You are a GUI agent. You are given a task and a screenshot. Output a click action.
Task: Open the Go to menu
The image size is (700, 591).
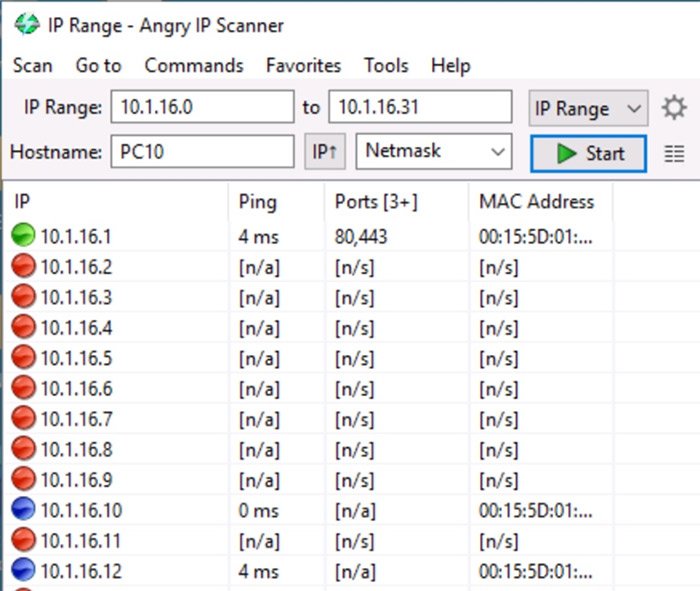pos(98,66)
